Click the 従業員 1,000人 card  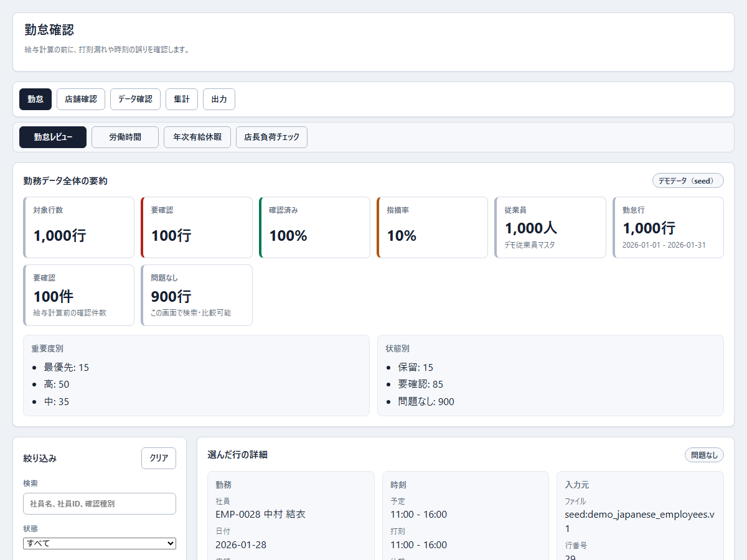pos(550,227)
